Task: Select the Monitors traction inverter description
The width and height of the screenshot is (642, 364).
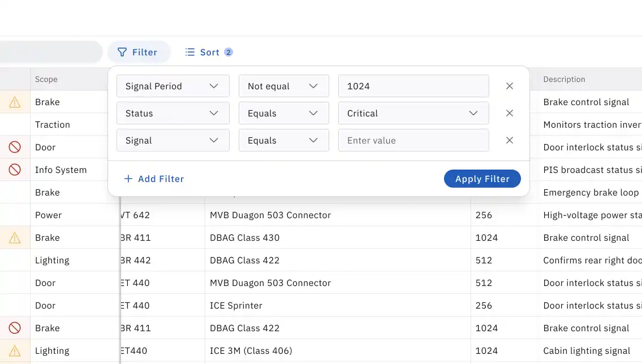Action: click(x=592, y=124)
